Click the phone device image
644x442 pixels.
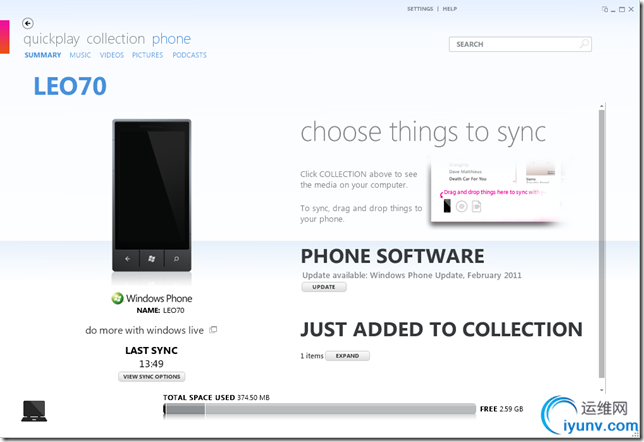click(152, 195)
